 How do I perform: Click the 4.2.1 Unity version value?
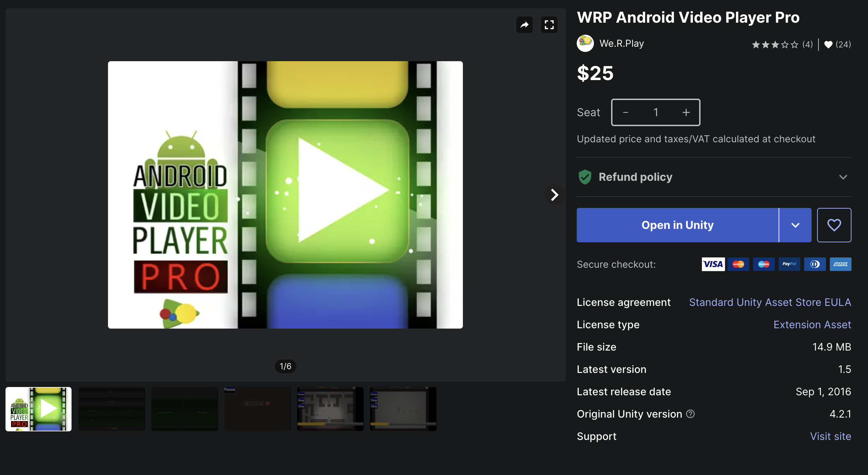click(840, 414)
